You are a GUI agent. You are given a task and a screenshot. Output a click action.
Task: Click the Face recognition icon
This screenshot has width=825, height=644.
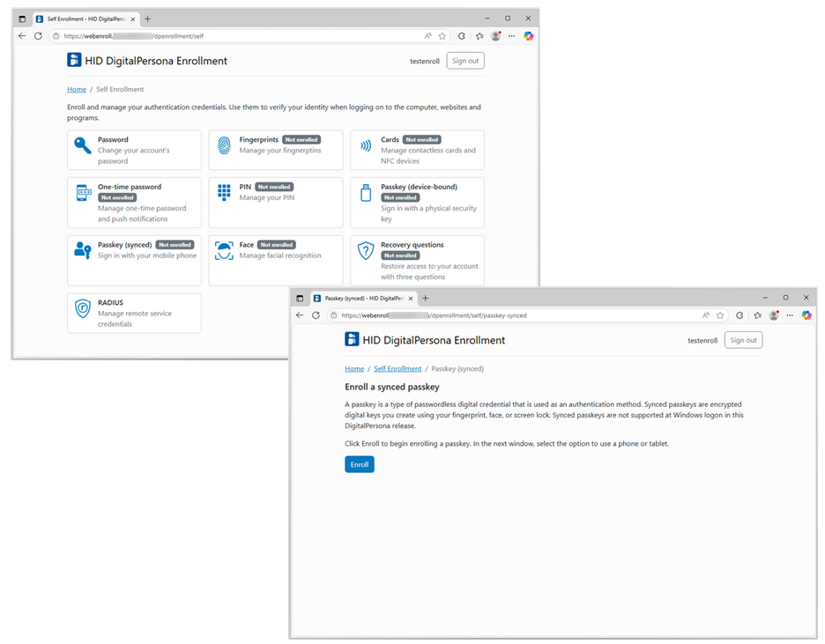coord(224,250)
